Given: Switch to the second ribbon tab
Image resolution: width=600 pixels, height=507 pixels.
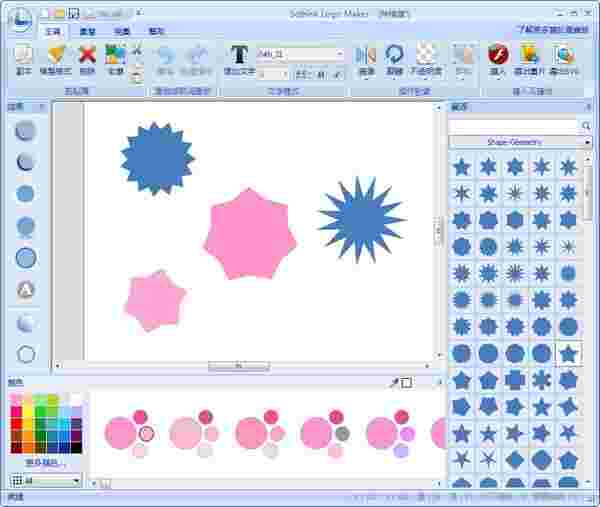Looking at the screenshot, I should [x=87, y=31].
